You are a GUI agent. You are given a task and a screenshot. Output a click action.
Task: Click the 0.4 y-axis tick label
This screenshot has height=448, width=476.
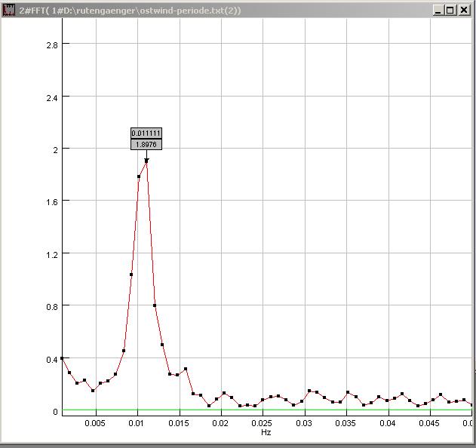click(52, 360)
